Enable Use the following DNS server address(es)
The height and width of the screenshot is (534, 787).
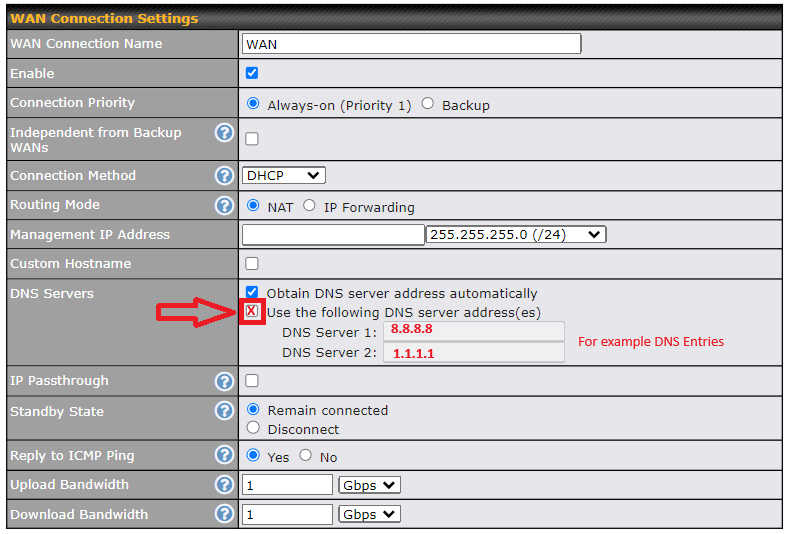[x=252, y=311]
